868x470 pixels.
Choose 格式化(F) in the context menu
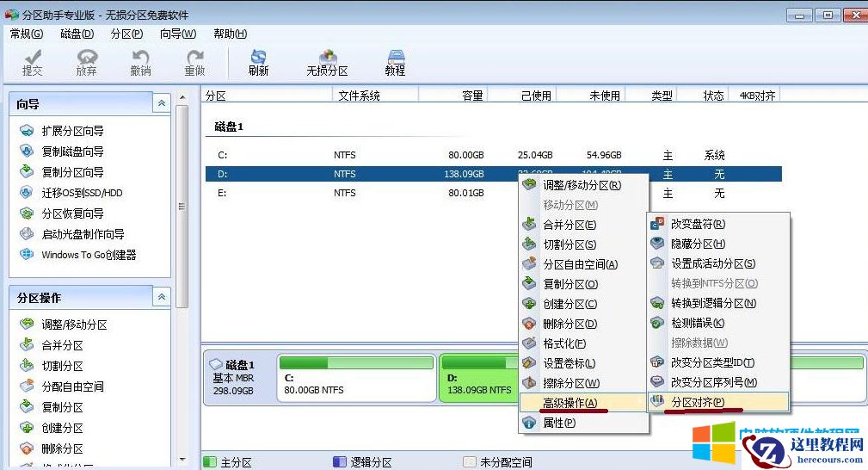[583, 343]
